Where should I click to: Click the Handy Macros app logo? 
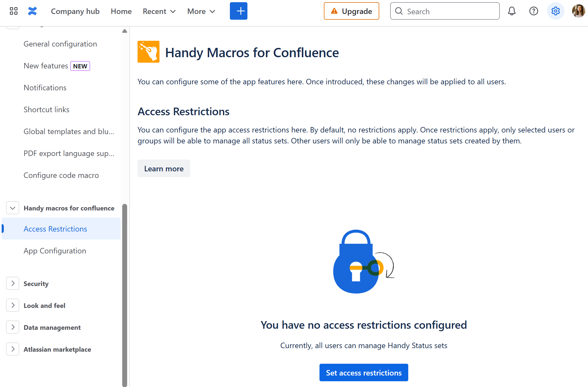148,52
